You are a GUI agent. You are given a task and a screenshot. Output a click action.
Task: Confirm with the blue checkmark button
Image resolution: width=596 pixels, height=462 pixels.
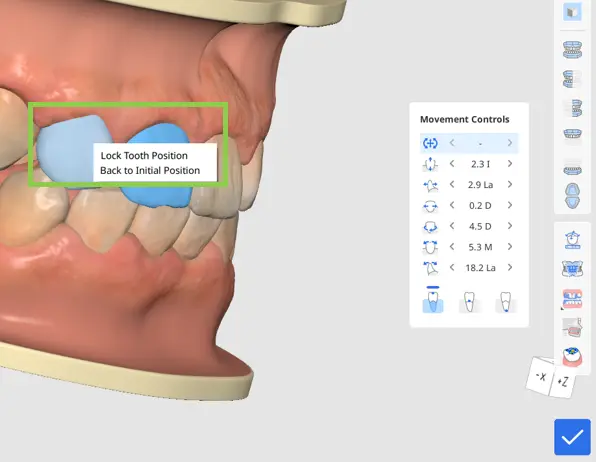click(x=572, y=437)
